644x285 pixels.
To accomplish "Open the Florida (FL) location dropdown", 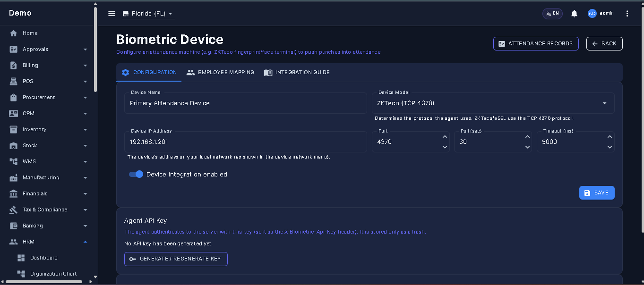I will (148, 14).
